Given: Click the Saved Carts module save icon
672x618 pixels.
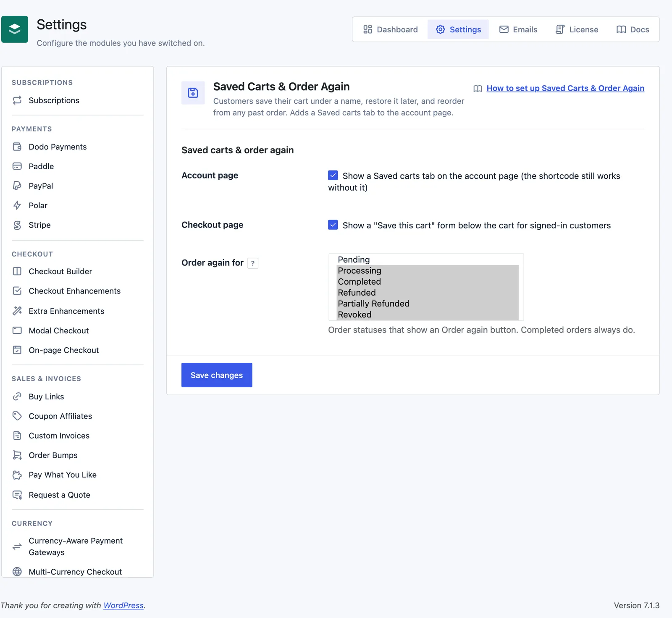Looking at the screenshot, I should click(x=193, y=93).
